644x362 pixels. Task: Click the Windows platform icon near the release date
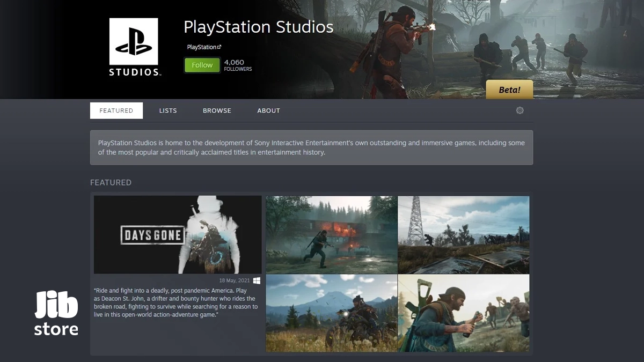coord(257,279)
